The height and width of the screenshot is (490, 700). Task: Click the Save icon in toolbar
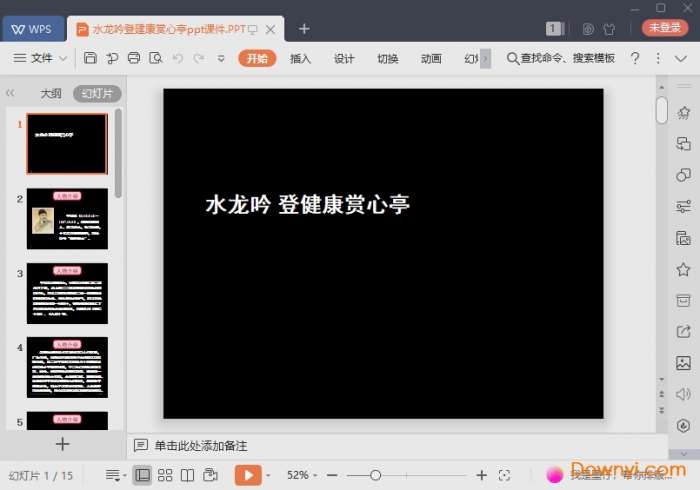pos(90,58)
